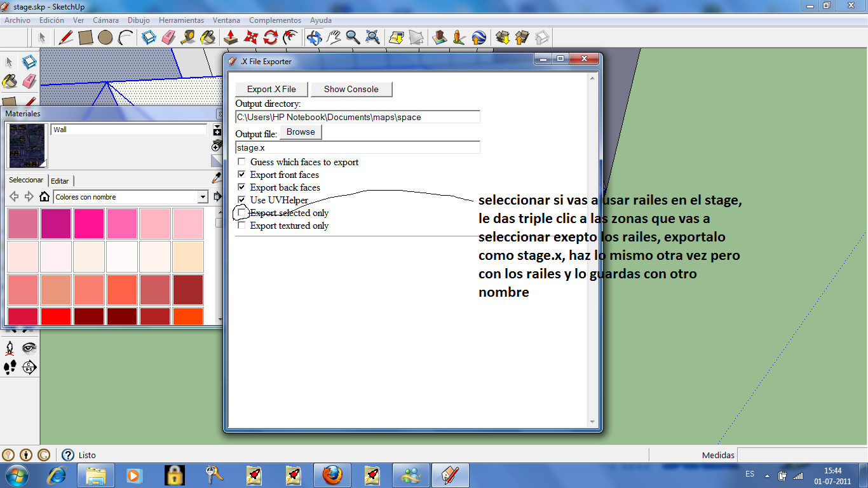The image size is (868, 488).
Task: Choose the Tape Measure tool
Action: [189, 37]
